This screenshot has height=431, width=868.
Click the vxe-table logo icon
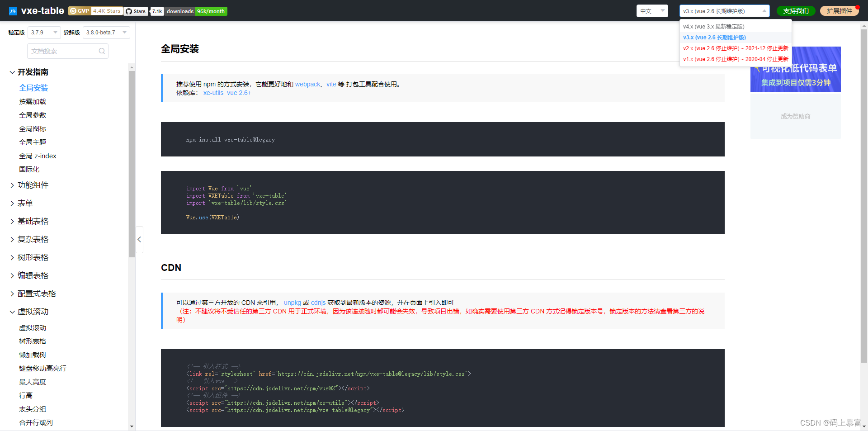point(13,11)
